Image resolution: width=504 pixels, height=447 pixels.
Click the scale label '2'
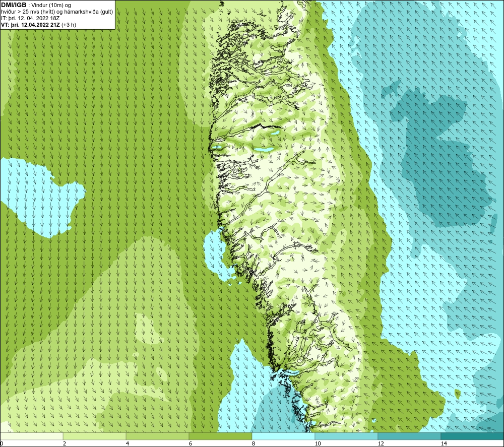pos(65,444)
